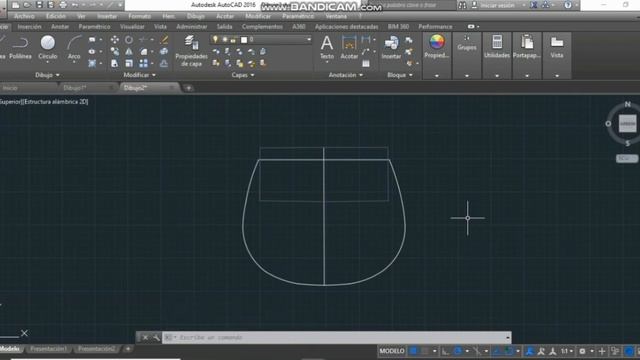Toggle the layer freeze sun icon
Viewport: 640px width, 360px height.
pyautogui.click(x=224, y=40)
